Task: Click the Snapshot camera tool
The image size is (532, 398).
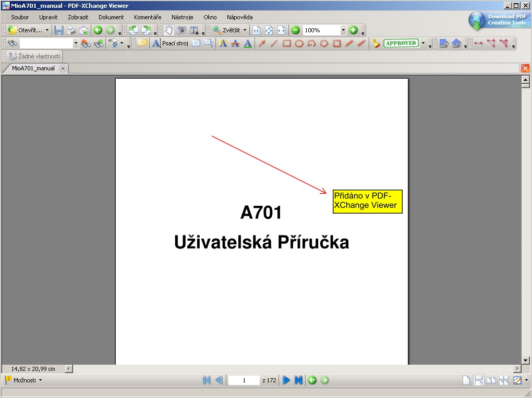Action: tap(181, 30)
